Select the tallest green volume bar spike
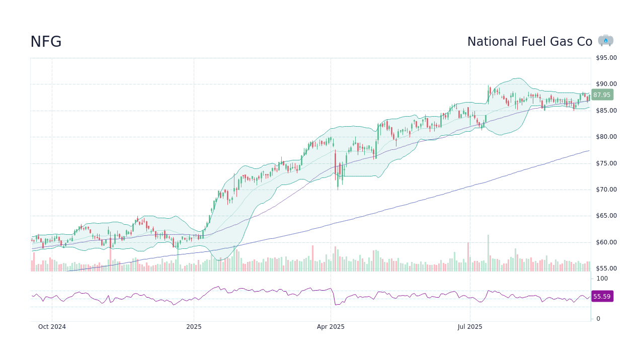Screen dimensions: 644x362 (488, 251)
